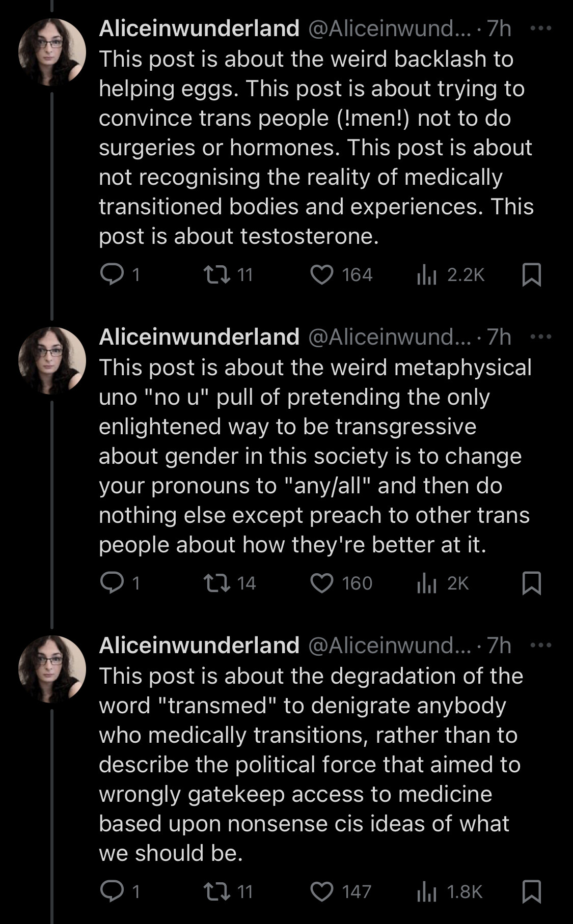The width and height of the screenshot is (573, 924).
Task: Bookmark the post about testosterone
Action: (x=532, y=275)
